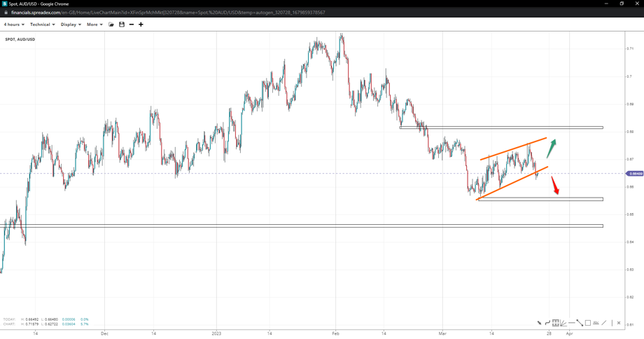Image resolution: width=644 pixels, height=339 pixels.
Task: Zoom in using the plus icon
Action: 141,25
